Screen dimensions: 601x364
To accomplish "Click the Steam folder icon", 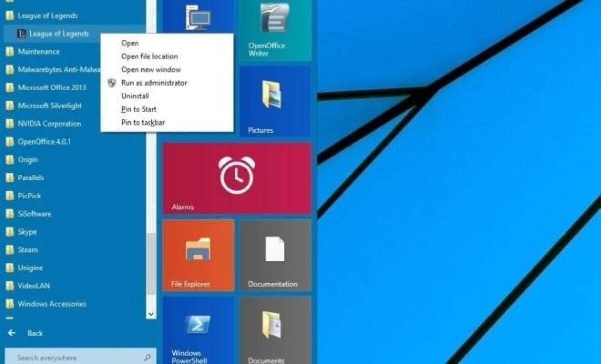I will point(10,250).
